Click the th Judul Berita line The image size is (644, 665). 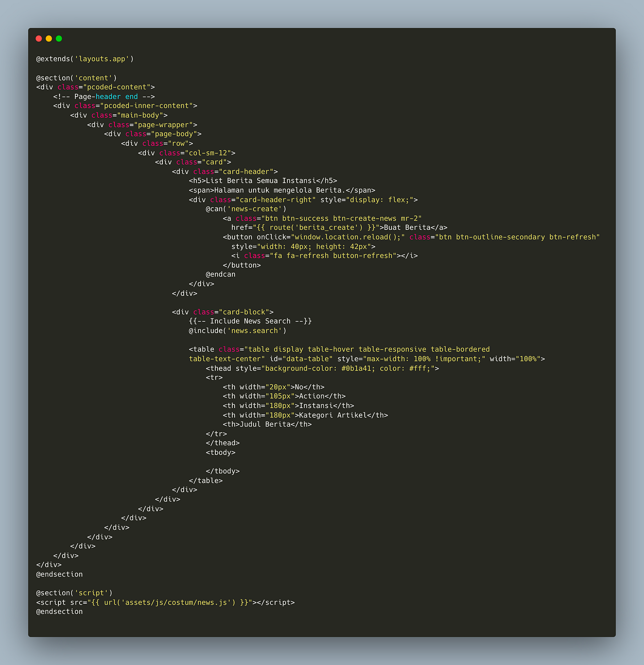click(267, 424)
